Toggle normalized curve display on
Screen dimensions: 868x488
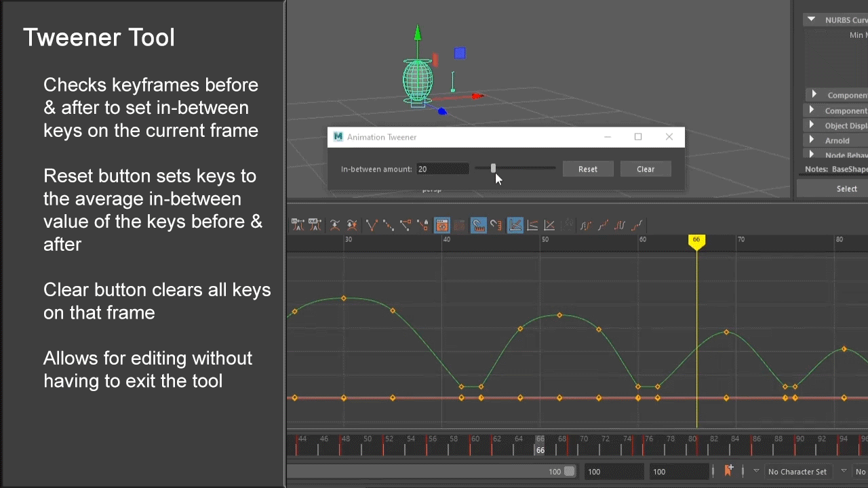point(515,225)
